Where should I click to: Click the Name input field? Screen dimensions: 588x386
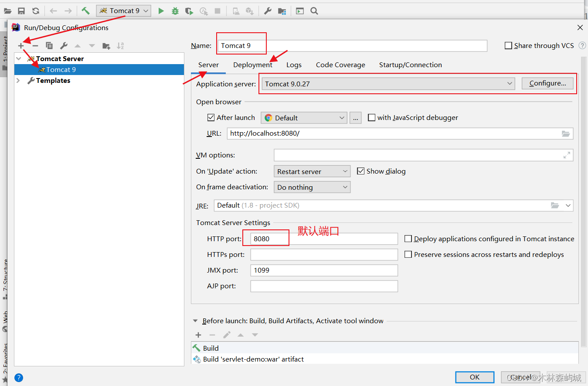pos(352,45)
